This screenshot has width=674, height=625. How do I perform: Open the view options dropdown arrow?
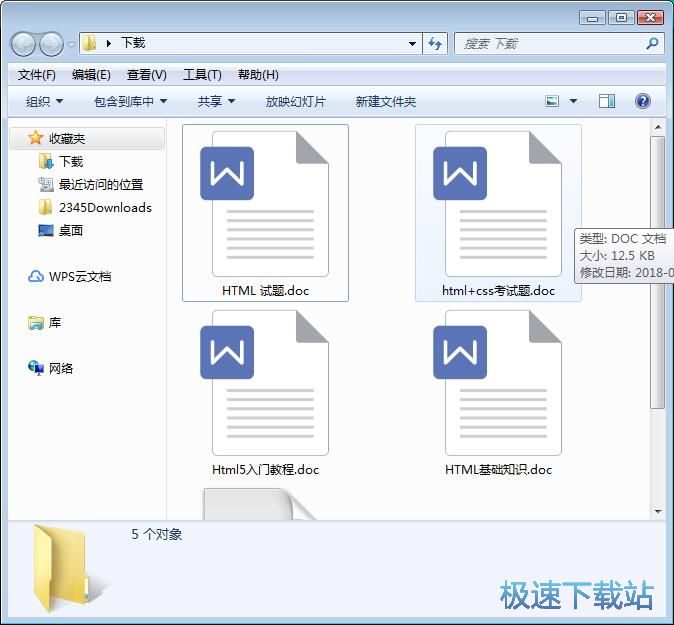point(573,101)
